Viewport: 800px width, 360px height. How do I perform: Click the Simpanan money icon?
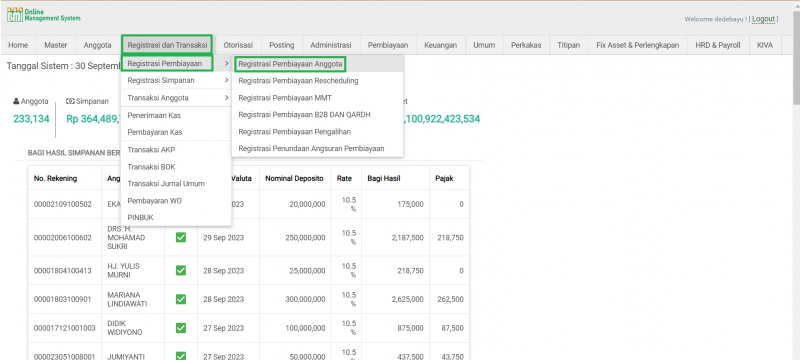tap(70, 101)
